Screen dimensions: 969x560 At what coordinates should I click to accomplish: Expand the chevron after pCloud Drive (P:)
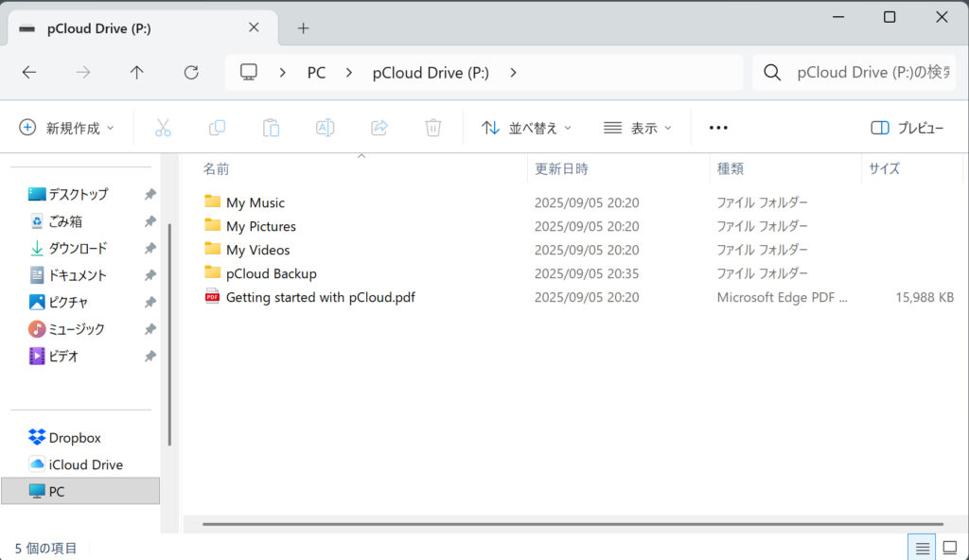[x=513, y=72]
